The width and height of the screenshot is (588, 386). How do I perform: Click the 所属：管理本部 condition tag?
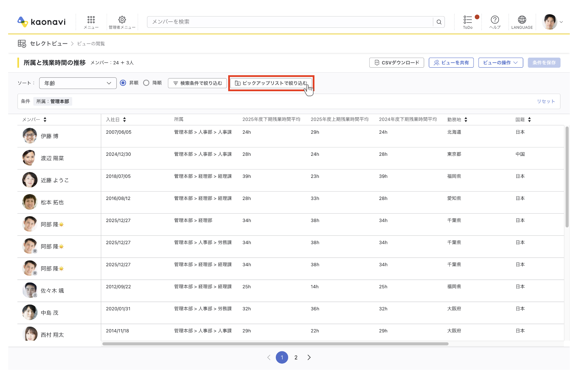click(x=53, y=101)
